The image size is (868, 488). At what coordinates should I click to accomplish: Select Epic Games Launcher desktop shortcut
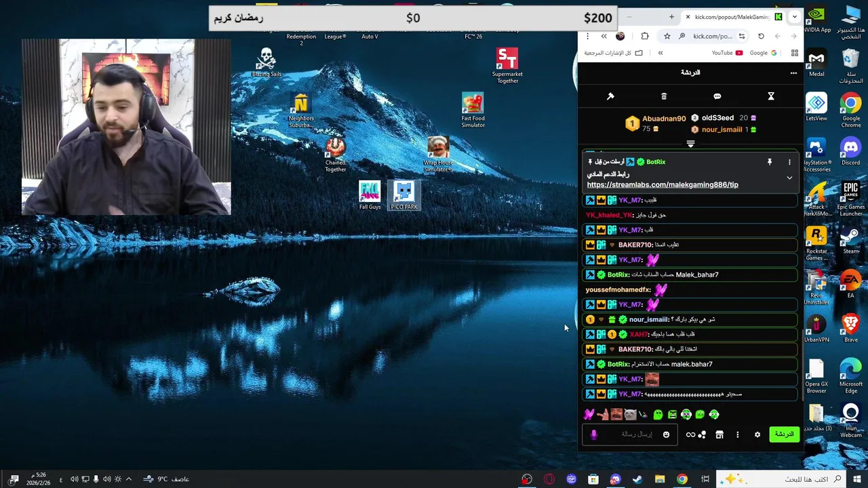tap(850, 199)
